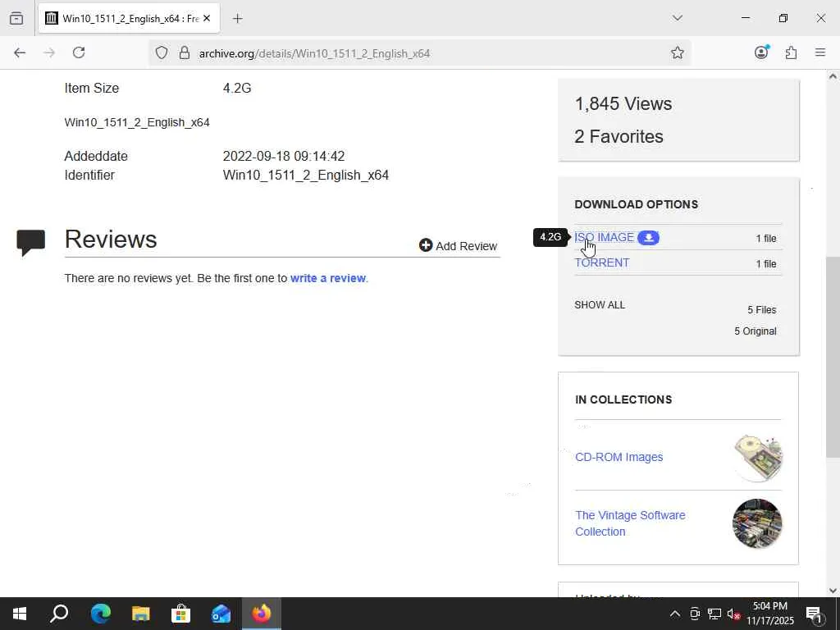This screenshot has width=840, height=630.
Task: Click the Firefox taskbar icon
Action: (x=262, y=614)
